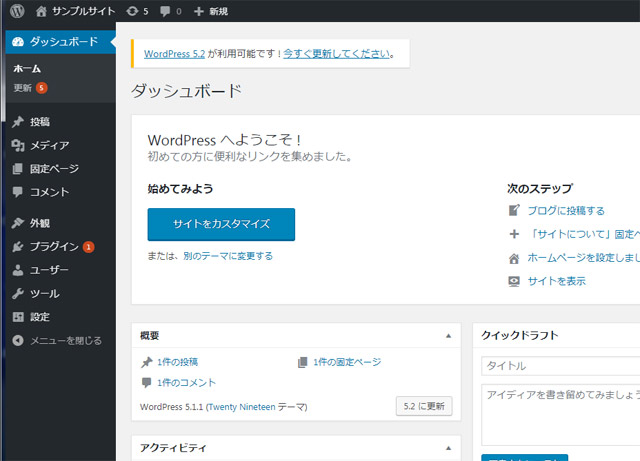Screen dimensions: 640x461
Task: Focus the タイトル field in quick draft
Action: pyautogui.click(x=560, y=366)
